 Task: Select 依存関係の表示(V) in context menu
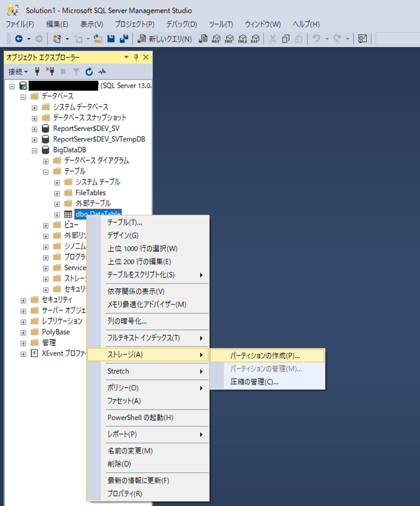149,291
